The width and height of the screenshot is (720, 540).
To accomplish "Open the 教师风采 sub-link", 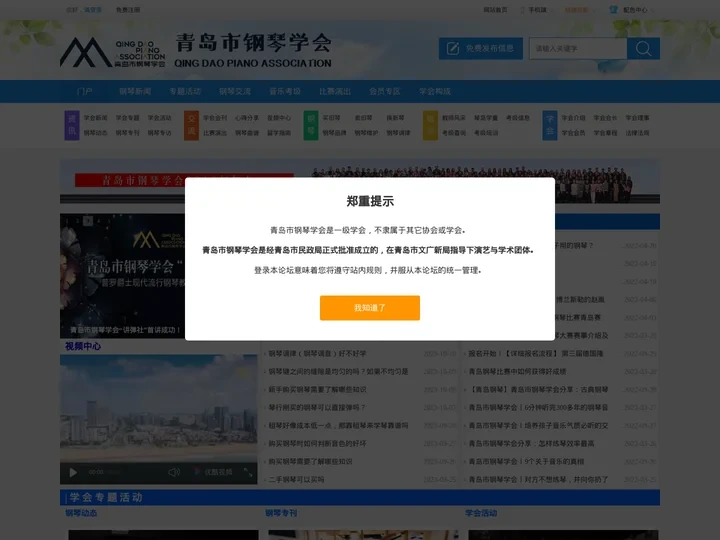I will (454, 118).
